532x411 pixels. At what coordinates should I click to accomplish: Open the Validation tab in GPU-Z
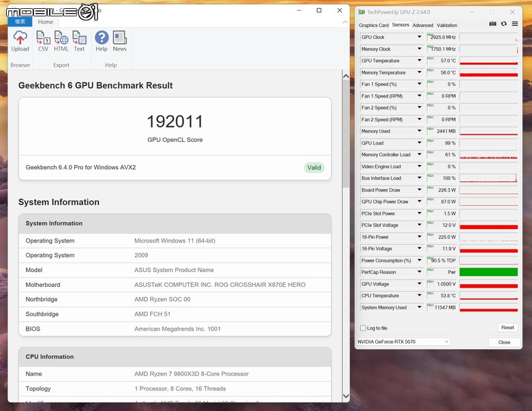tap(447, 25)
